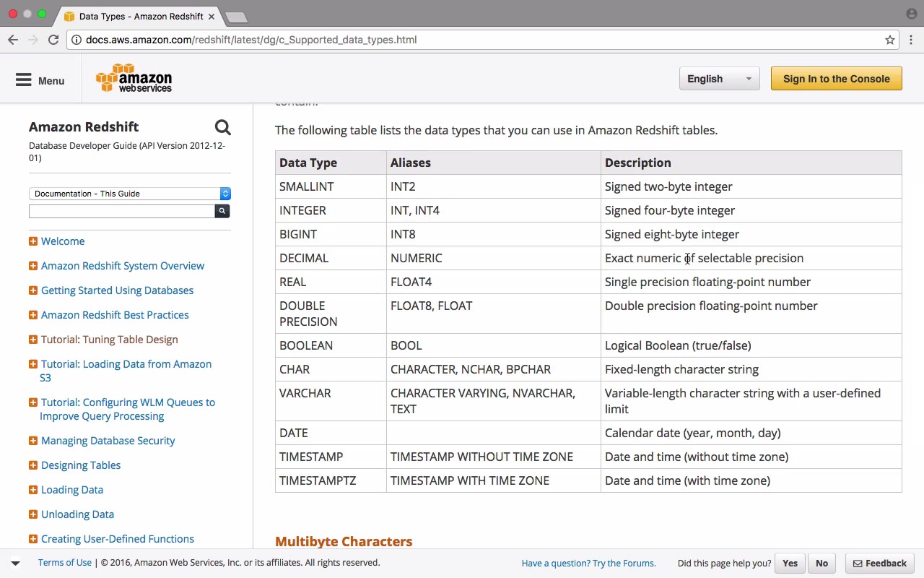The height and width of the screenshot is (578, 924).
Task: Open the English language dropdown
Action: point(719,79)
